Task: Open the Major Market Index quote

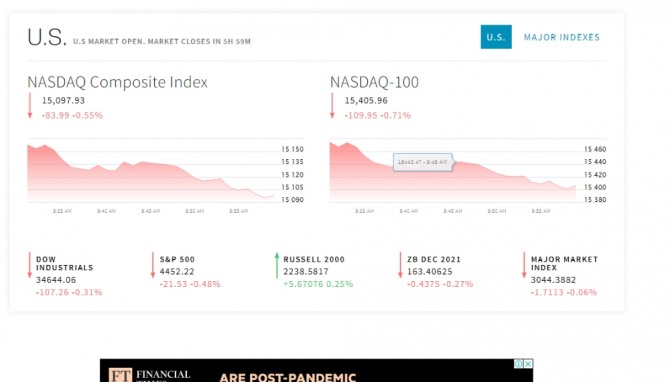Action: click(x=564, y=263)
